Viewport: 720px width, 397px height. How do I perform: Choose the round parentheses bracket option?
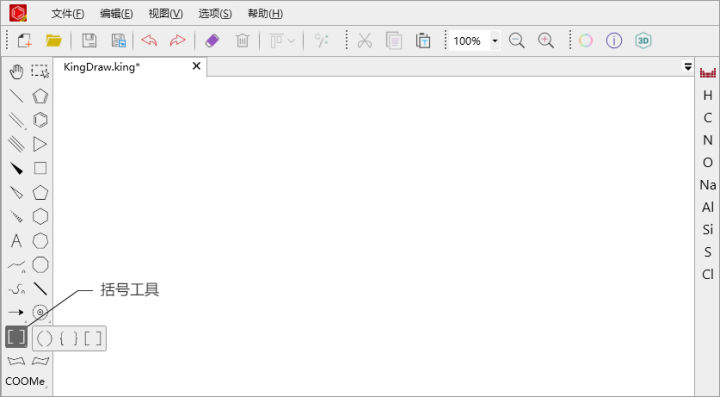[45, 339]
